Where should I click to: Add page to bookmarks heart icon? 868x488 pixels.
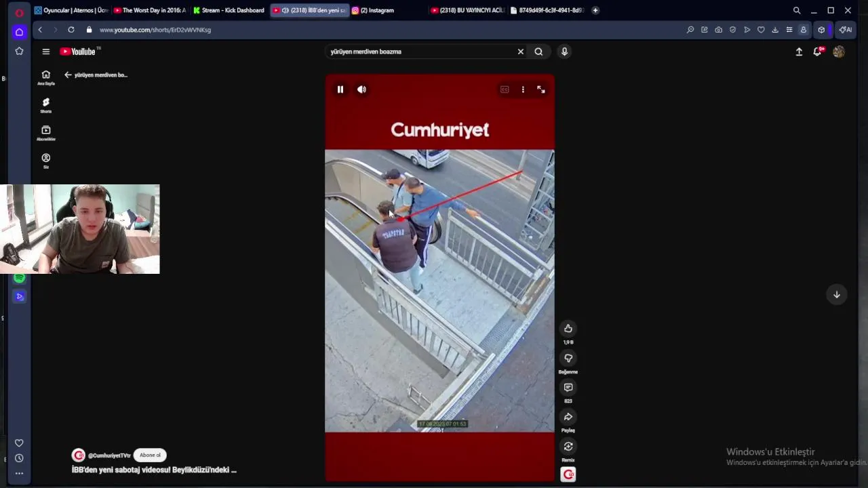pos(761,30)
